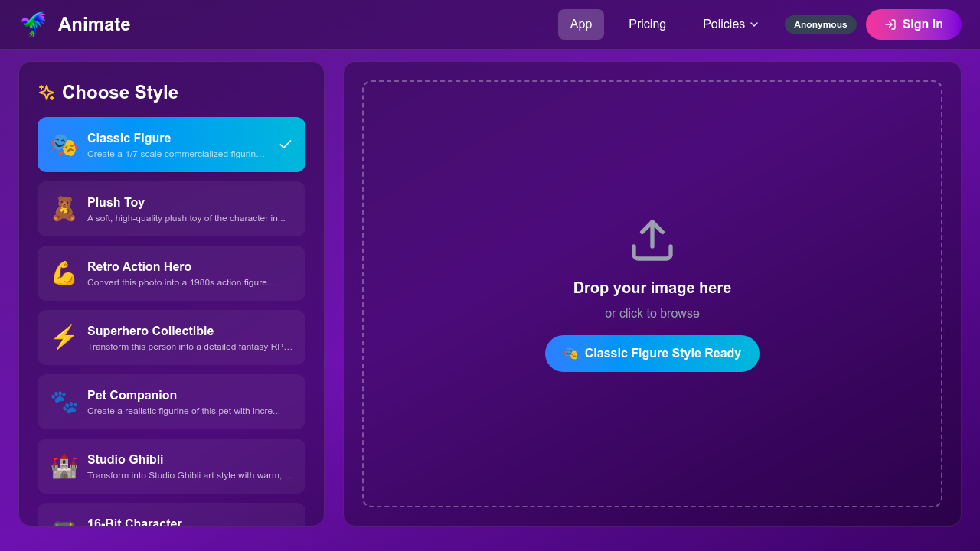Select the Plush Toy style option
Screen dimensions: 980x551
point(171,208)
